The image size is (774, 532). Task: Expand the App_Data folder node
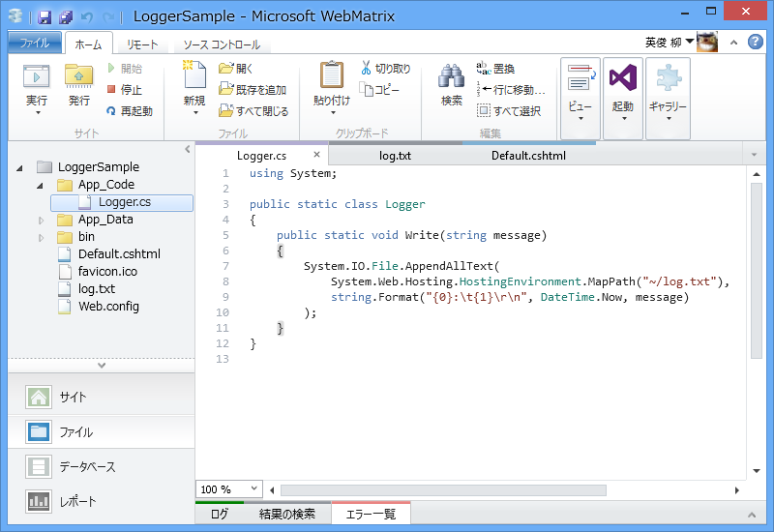tap(41, 221)
